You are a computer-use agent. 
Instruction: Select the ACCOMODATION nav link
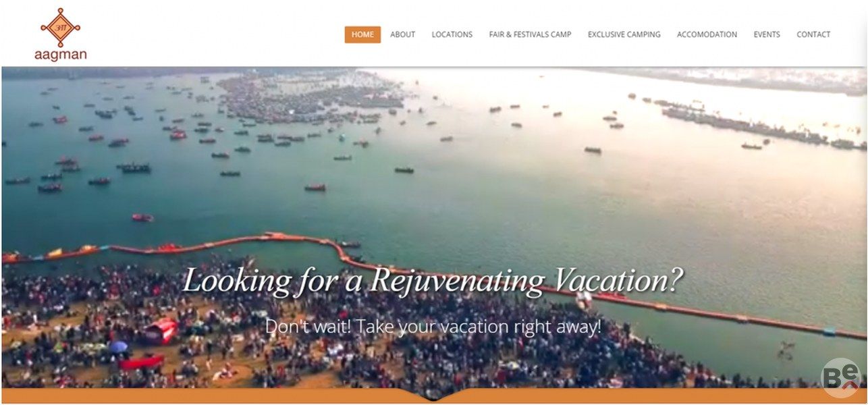click(707, 34)
